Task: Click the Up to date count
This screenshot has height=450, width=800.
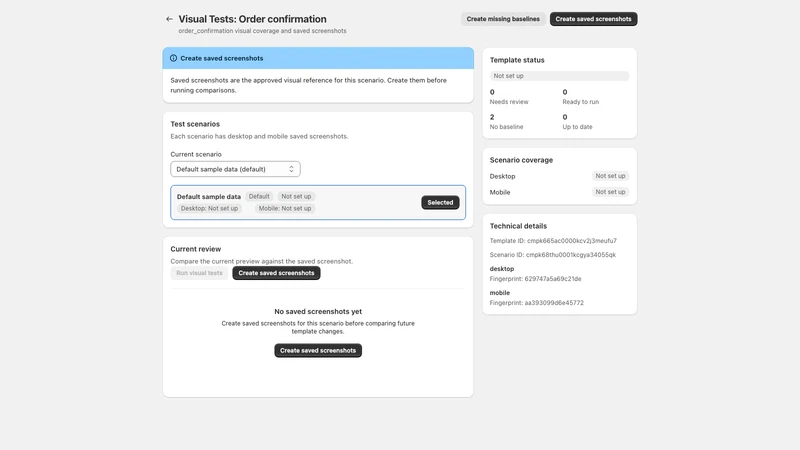Action: click(x=565, y=117)
